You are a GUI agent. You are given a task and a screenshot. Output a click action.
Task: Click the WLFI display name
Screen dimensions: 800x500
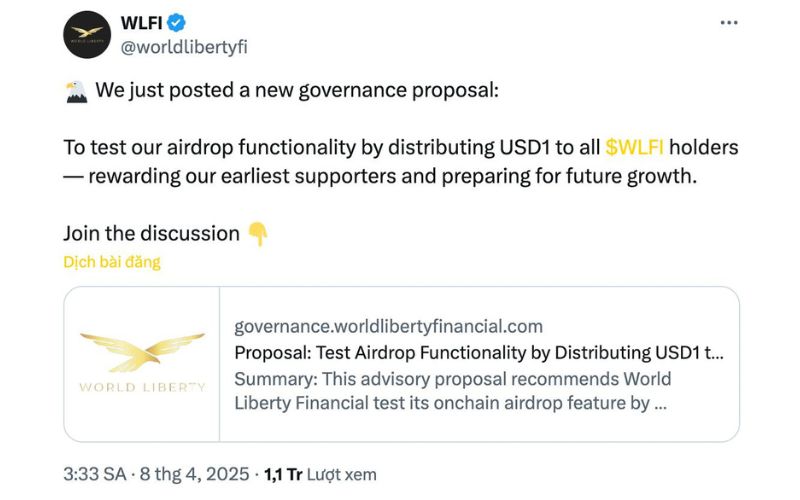(x=141, y=23)
